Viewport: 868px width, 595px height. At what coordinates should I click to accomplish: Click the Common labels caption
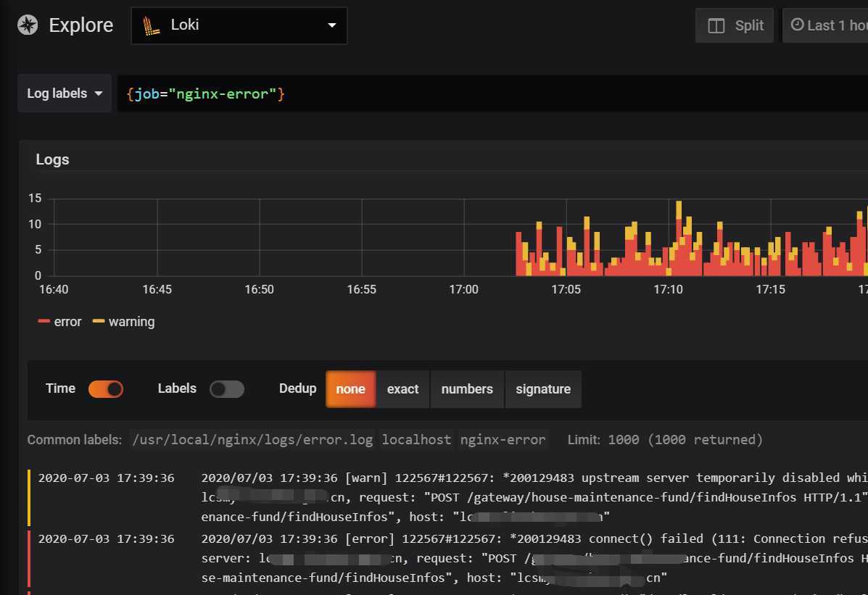74,440
